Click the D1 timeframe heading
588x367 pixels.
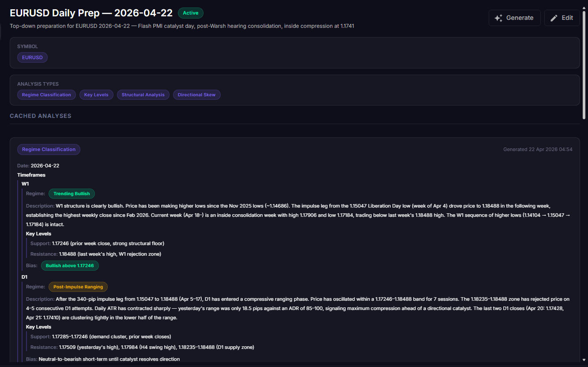[x=25, y=277]
